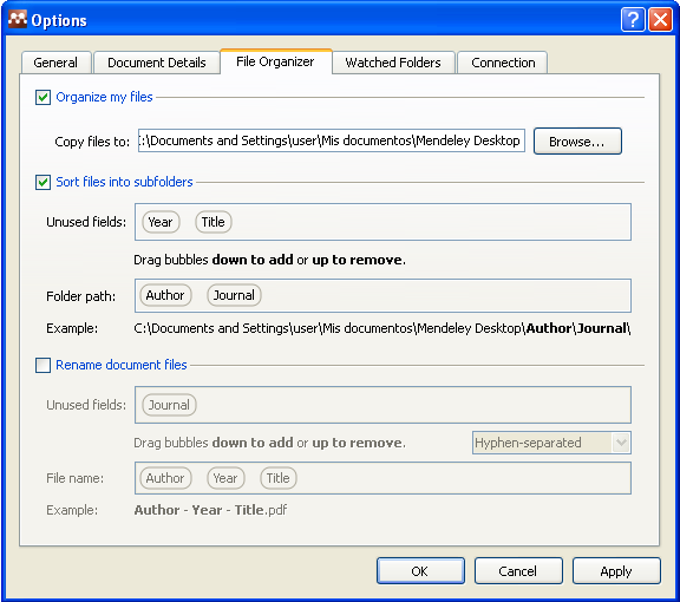Close the Options dialog
Screen dimensions: 680x602
[x=660, y=20]
